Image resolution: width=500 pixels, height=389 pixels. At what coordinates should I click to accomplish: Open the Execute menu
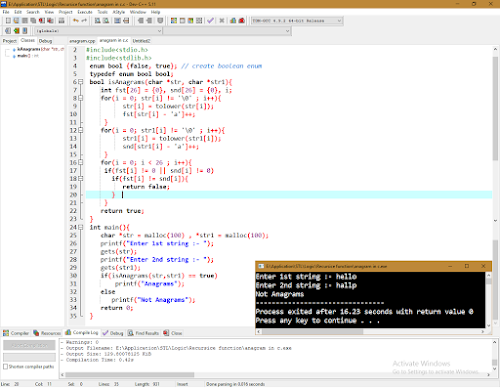pos(85,12)
